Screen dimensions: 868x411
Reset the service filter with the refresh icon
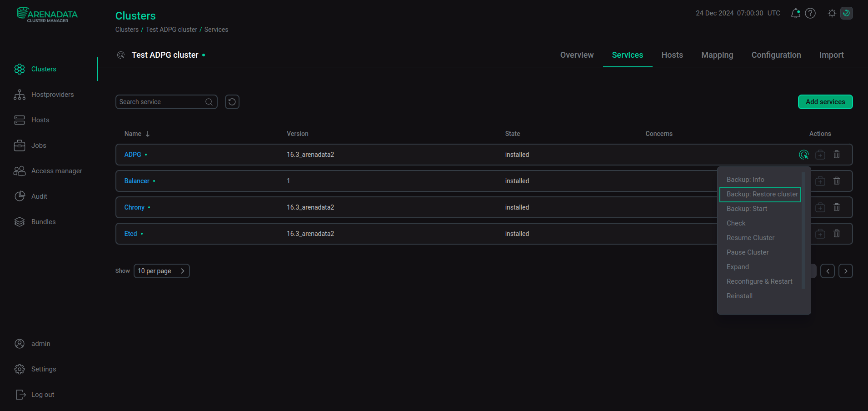pos(232,102)
